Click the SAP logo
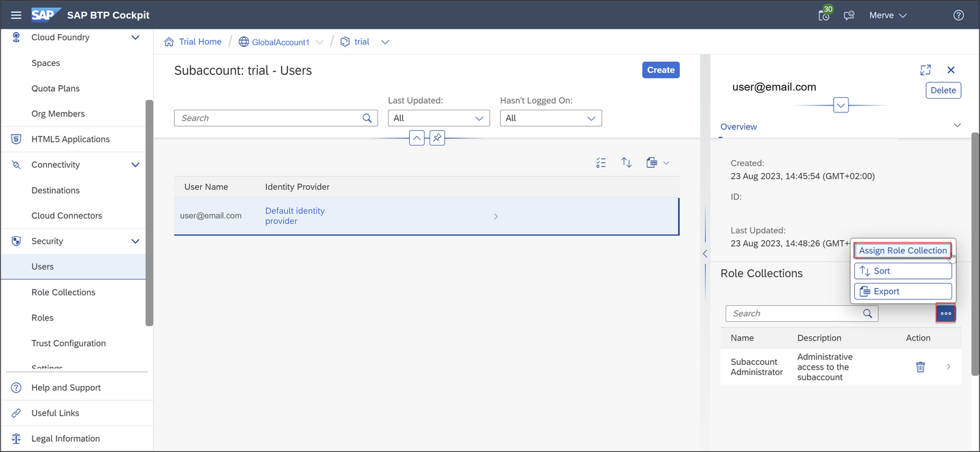This screenshot has width=980, height=452. click(x=46, y=15)
